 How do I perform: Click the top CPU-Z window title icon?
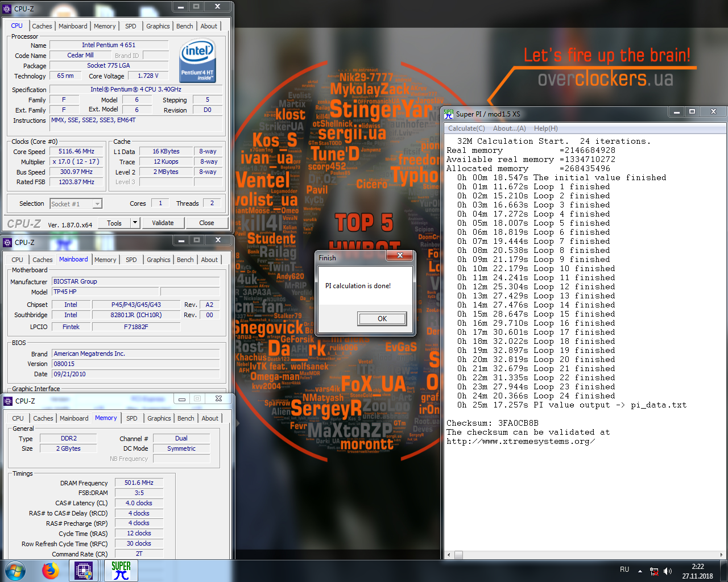click(7, 9)
